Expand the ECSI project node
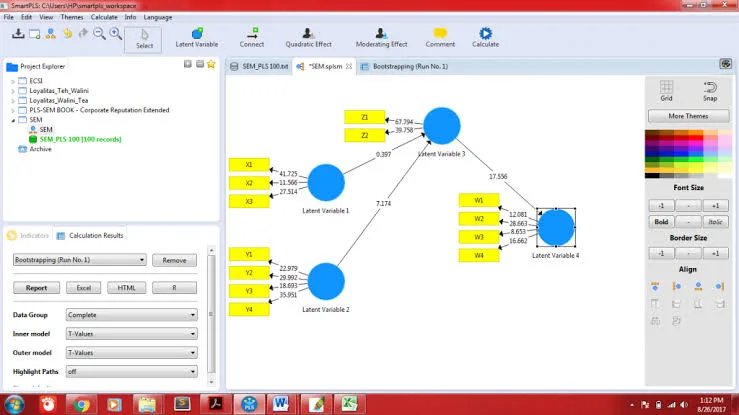The width and height of the screenshot is (739, 415). point(13,81)
